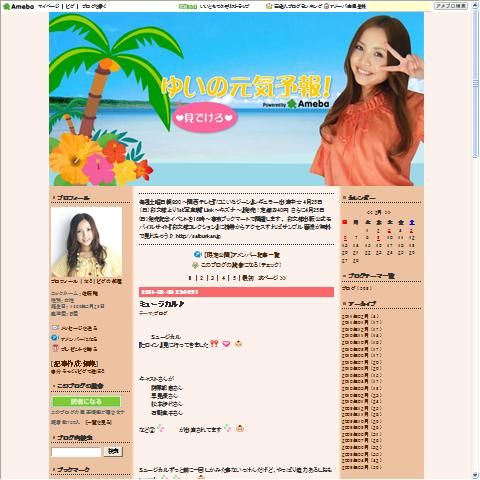
Task: Click the アメブロ検索 button in the top bar
Action: [x=451, y=6]
